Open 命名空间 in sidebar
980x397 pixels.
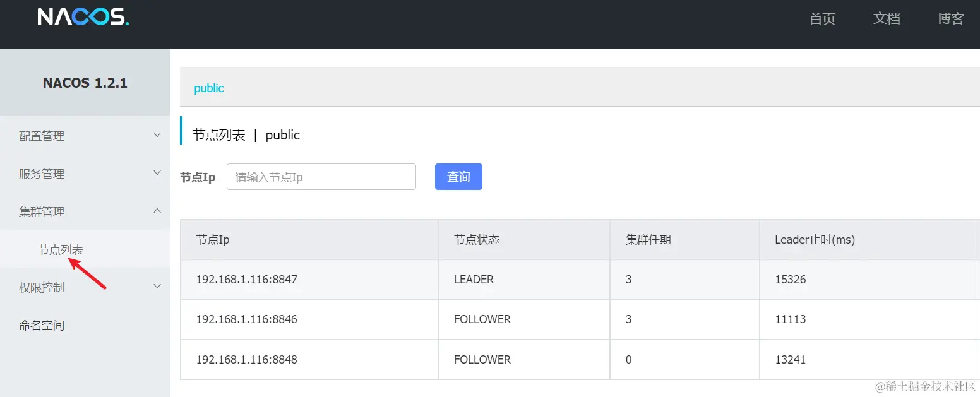[x=42, y=326]
